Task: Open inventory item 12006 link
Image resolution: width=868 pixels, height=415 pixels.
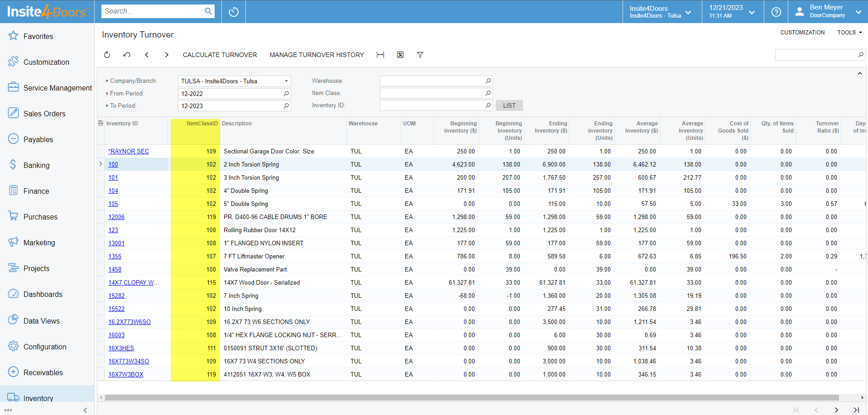Action: 116,217
